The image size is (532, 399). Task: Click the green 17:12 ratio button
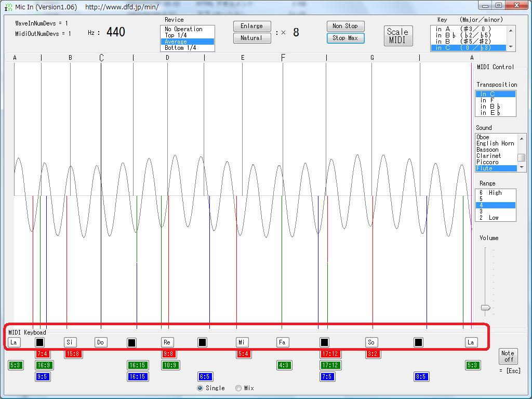330,365
